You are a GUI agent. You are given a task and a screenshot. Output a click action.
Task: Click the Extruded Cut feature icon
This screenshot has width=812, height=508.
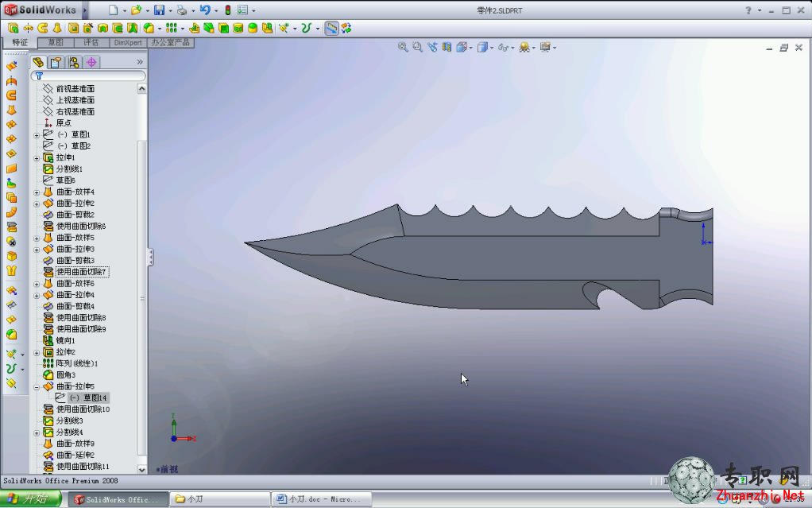(74, 28)
